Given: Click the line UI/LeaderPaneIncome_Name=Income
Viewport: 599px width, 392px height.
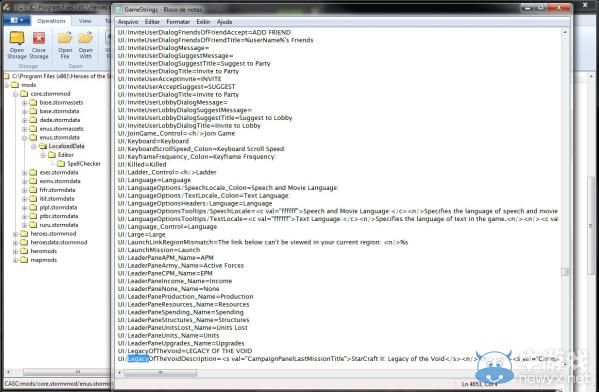Looking at the screenshot, I should [x=175, y=281].
